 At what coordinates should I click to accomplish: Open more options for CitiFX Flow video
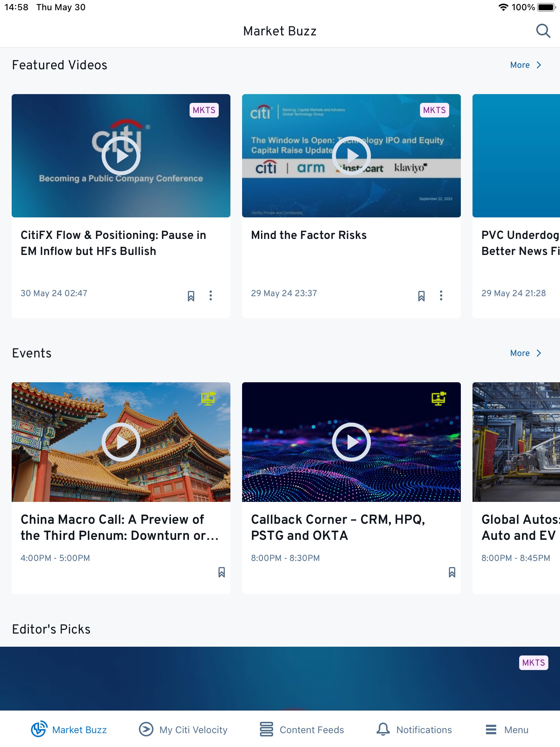pos(211,295)
